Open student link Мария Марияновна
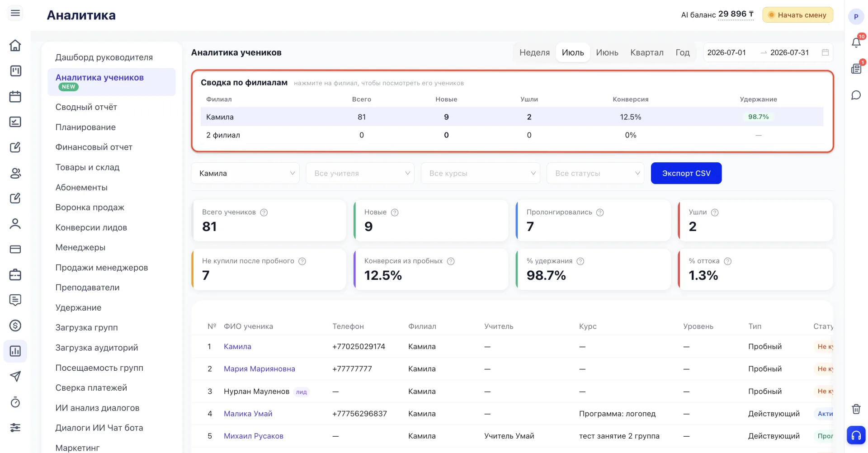This screenshot has height=453, width=868. coord(259,369)
